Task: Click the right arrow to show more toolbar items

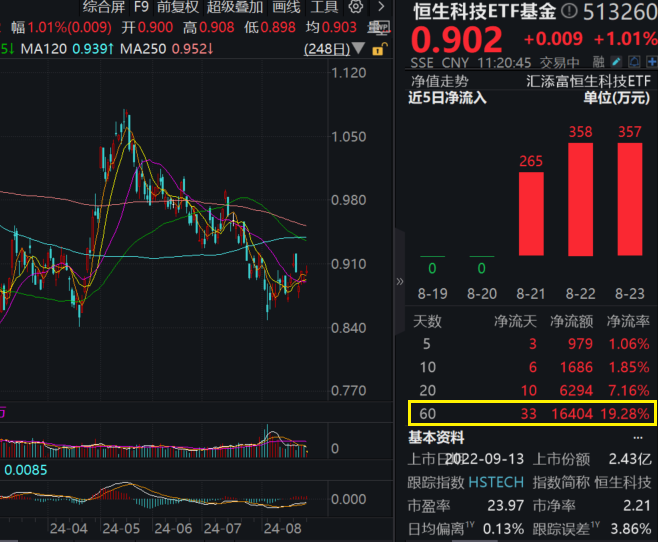Action: (381, 6)
